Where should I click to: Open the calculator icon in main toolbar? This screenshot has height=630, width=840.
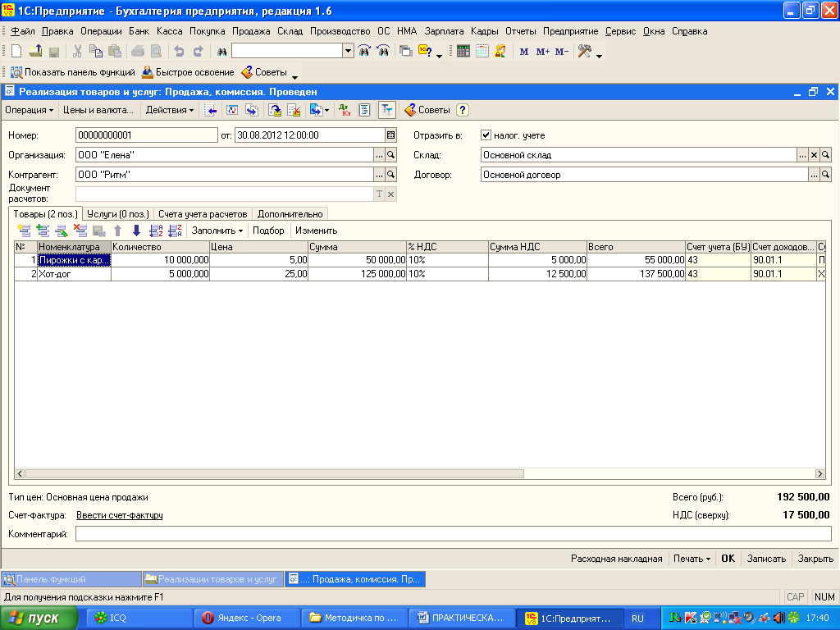click(463, 52)
